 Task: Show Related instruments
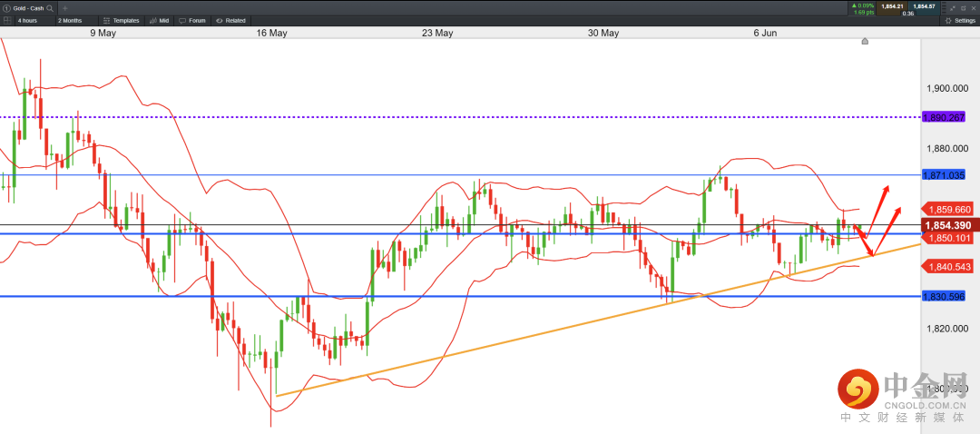tap(230, 20)
